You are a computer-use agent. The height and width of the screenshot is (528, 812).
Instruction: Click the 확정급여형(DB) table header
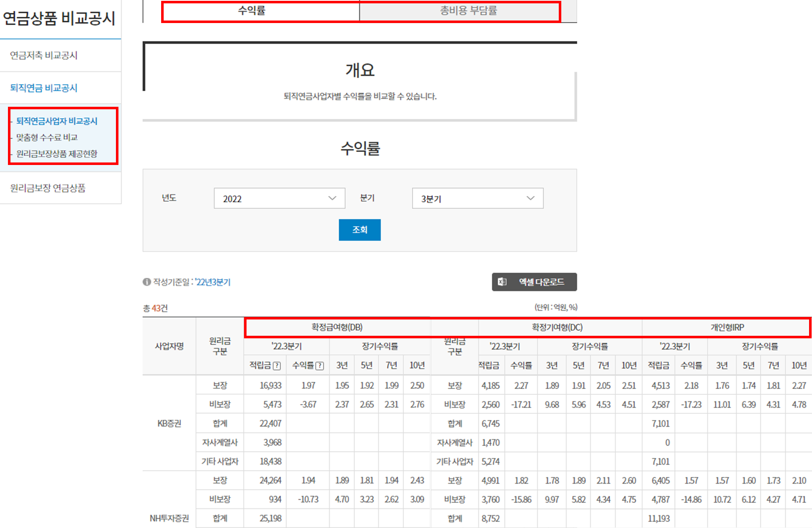337,327
